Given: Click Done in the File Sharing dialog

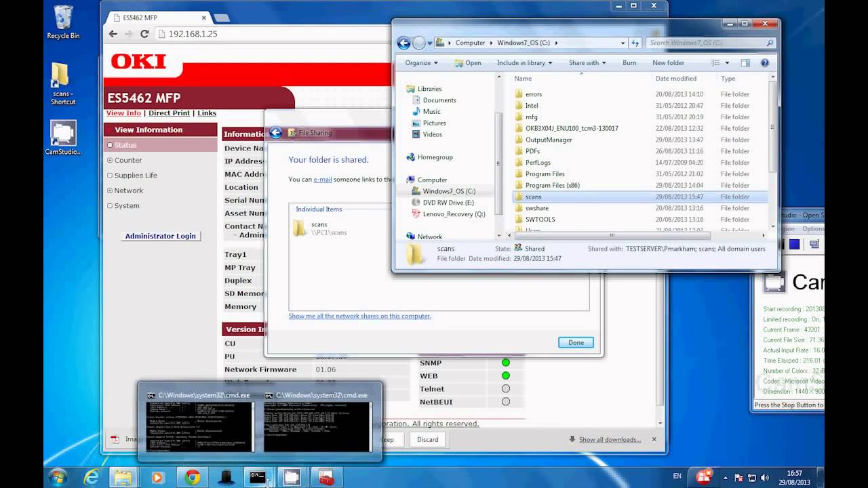Looking at the screenshot, I should pos(576,342).
